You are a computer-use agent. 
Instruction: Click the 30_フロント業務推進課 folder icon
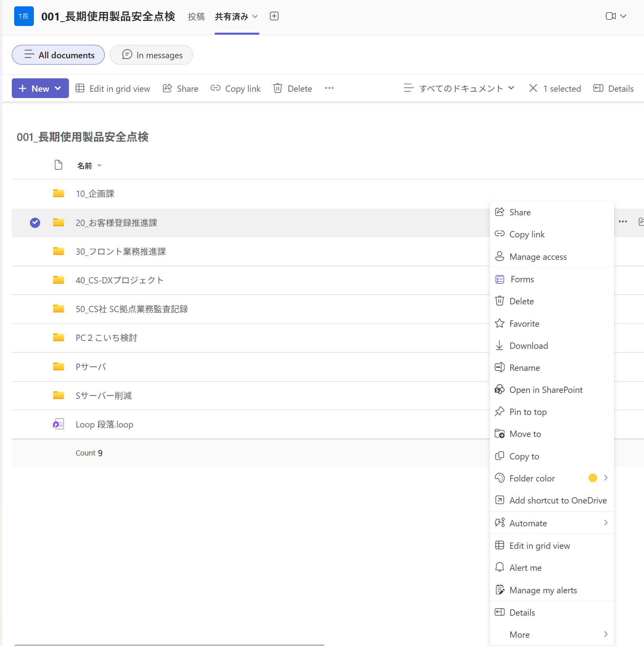pyautogui.click(x=59, y=251)
